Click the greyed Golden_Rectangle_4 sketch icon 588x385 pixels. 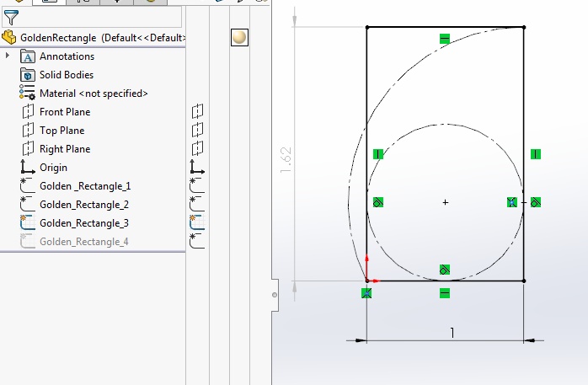click(27, 241)
